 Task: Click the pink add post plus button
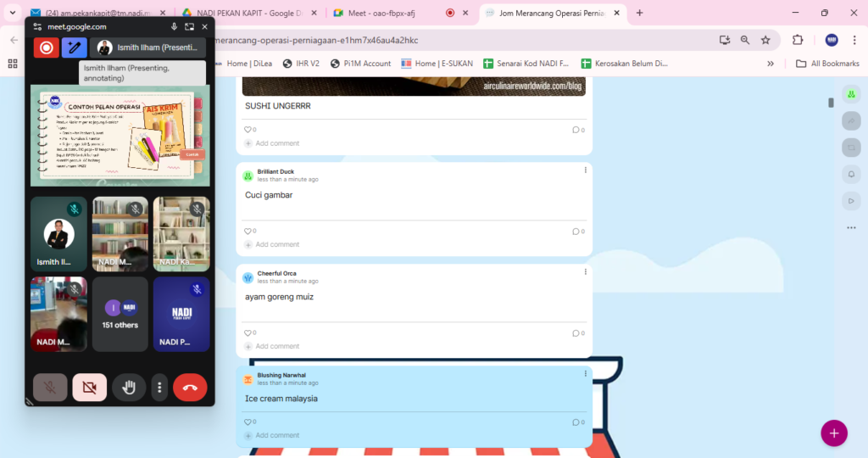[833, 433]
